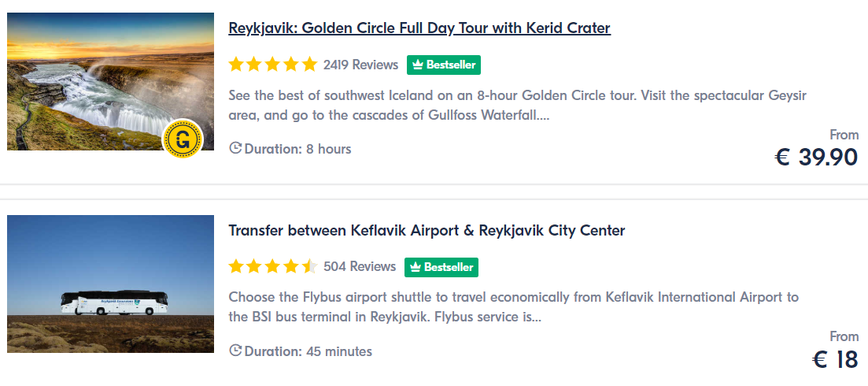The width and height of the screenshot is (868, 386).
Task: Click the Golden Circle tour description text
Action: 518,106
